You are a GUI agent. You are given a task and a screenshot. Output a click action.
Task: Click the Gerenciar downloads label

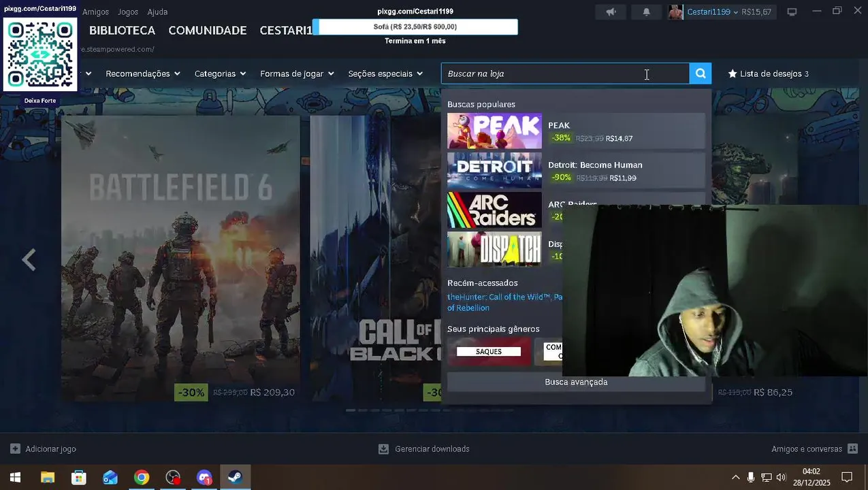(432, 449)
